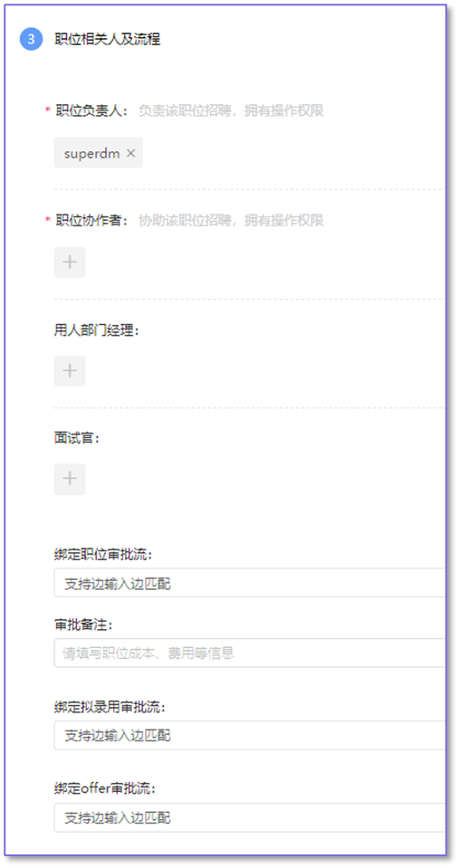
Task: Click the 职位相关人及流程 section heading
Action: [108, 39]
